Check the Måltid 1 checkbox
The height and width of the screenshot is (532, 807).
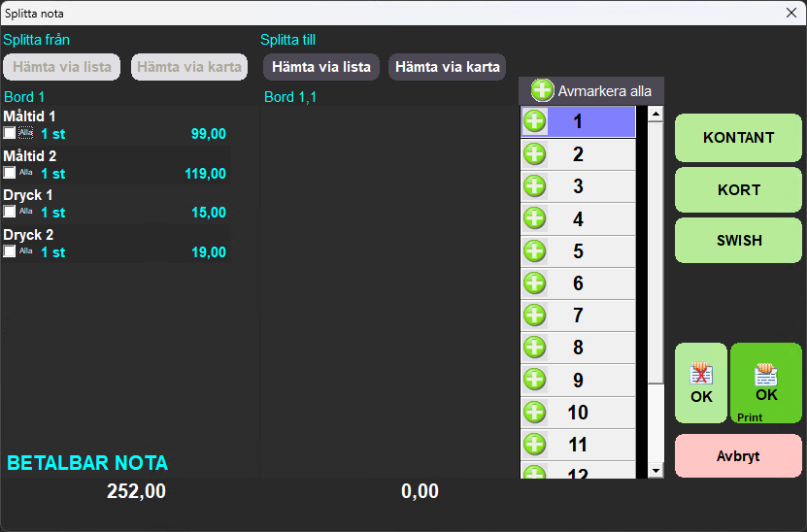10,134
